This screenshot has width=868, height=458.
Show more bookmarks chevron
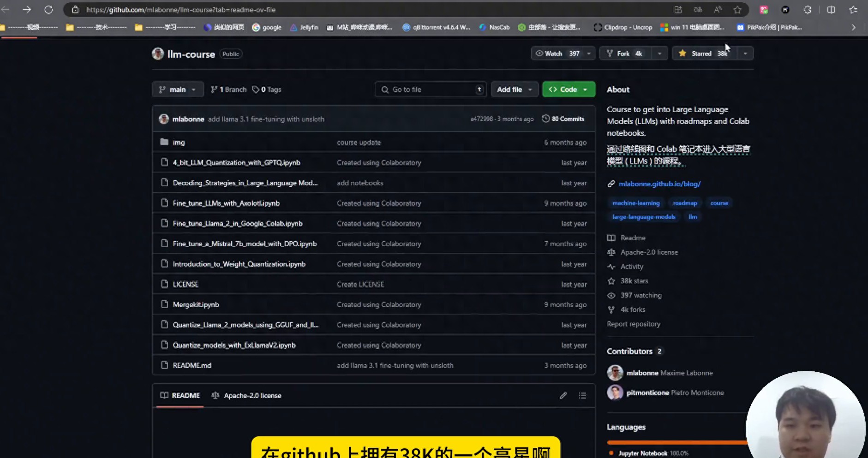click(x=854, y=28)
